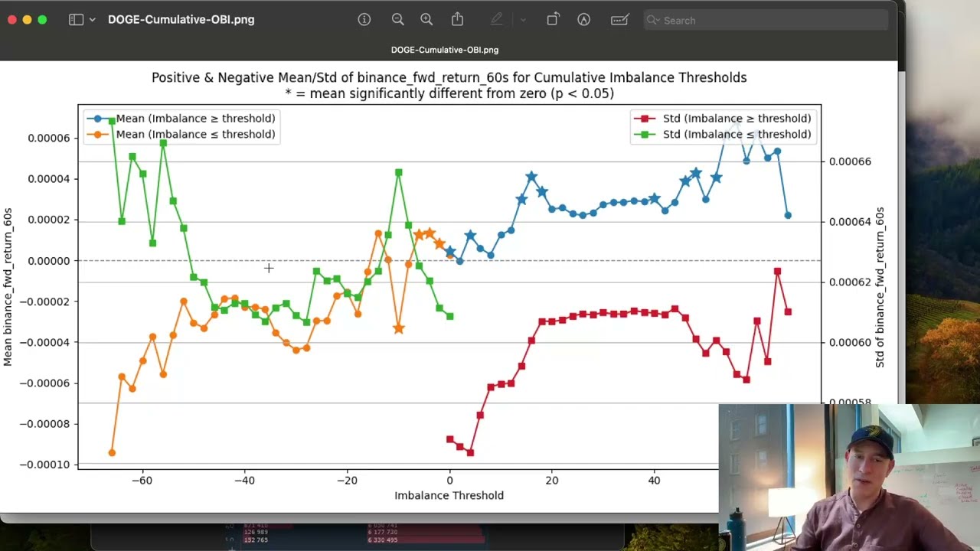
Task: Open the sidebar view toggle in Preview
Action: (76, 20)
